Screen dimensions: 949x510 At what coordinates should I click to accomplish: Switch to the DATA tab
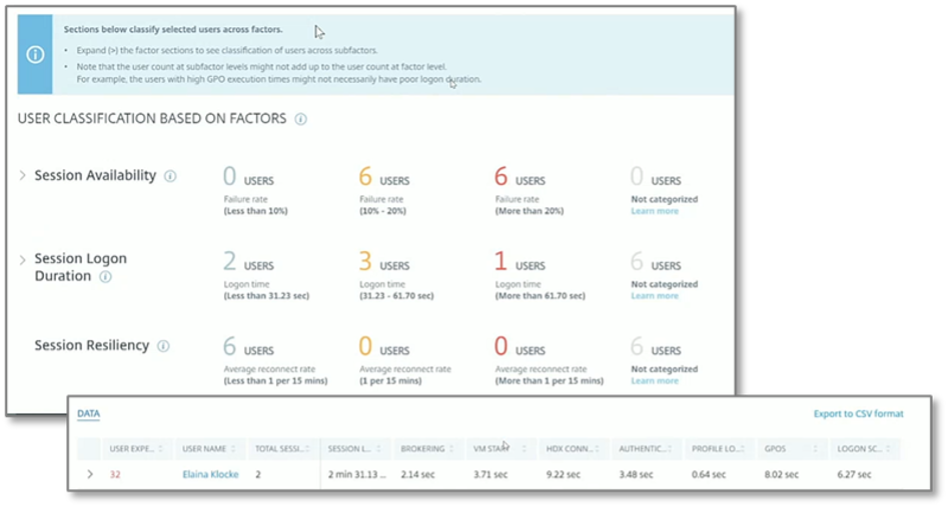tap(88, 413)
